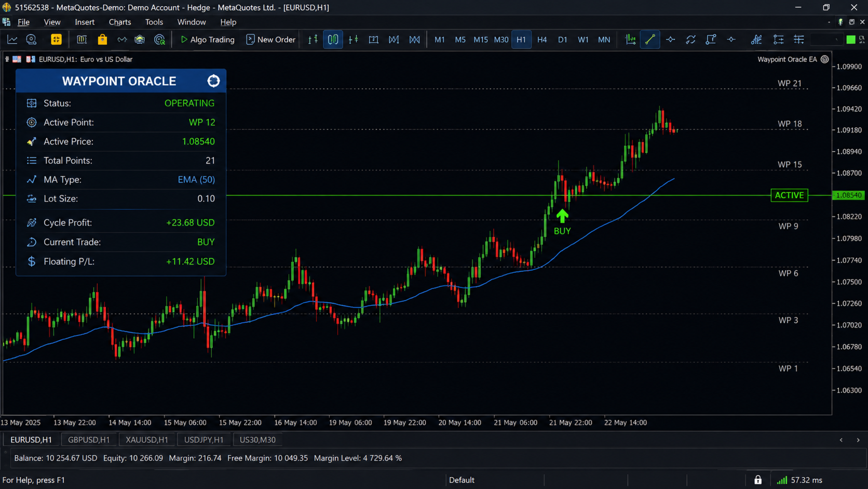This screenshot has width=868, height=489.
Task: Click the WP 21 waypoint label
Action: tap(790, 84)
